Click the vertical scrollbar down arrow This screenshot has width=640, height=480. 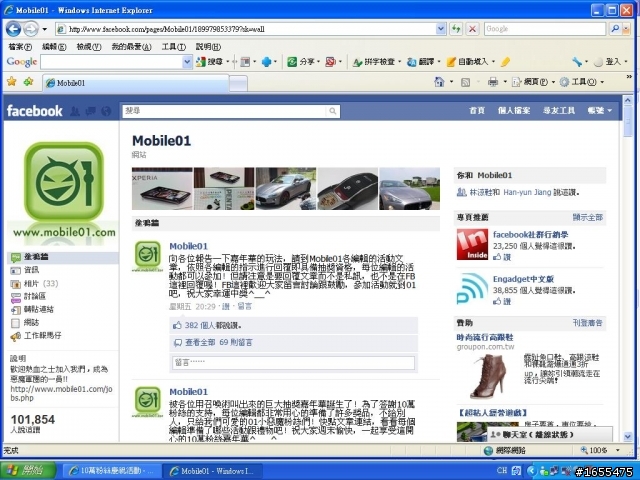pyautogui.click(x=628, y=436)
